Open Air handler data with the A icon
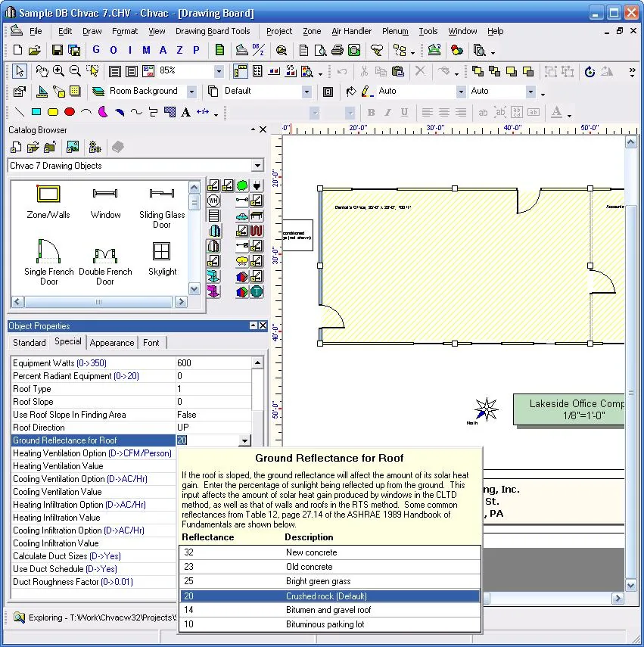 163,50
